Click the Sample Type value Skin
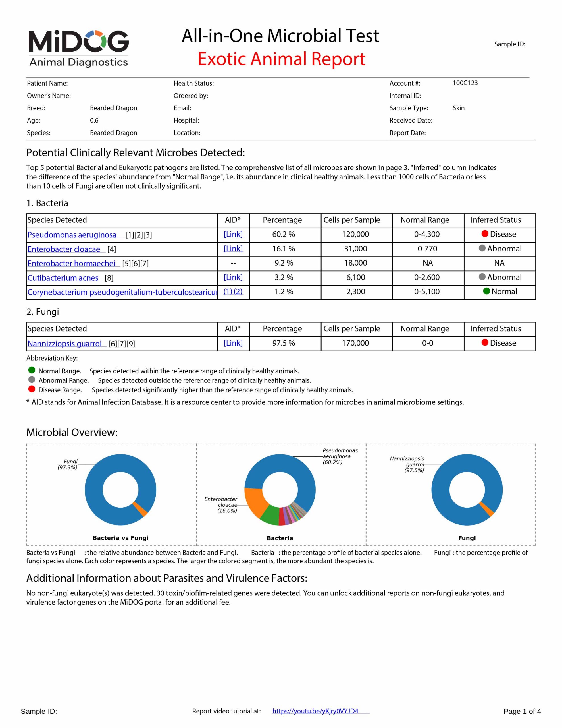 pyautogui.click(x=459, y=108)
